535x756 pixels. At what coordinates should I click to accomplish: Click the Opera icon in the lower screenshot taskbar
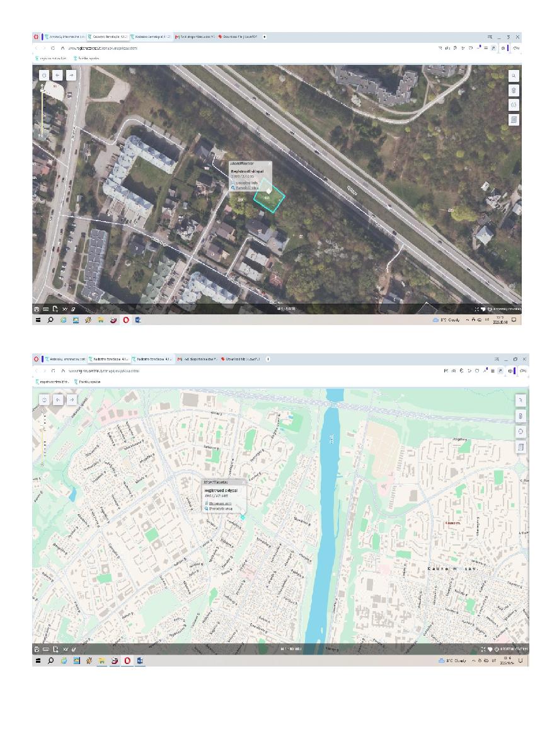126,660
